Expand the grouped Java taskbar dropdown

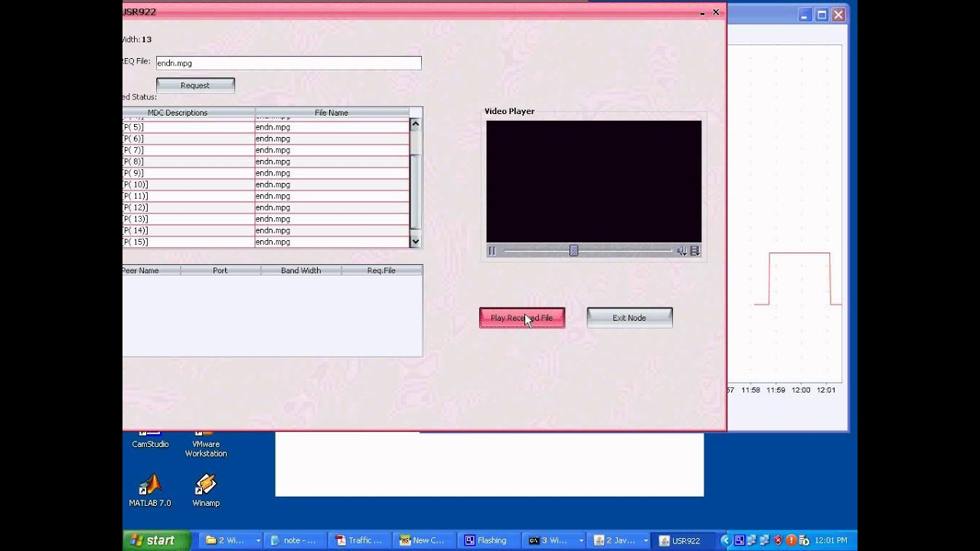647,540
